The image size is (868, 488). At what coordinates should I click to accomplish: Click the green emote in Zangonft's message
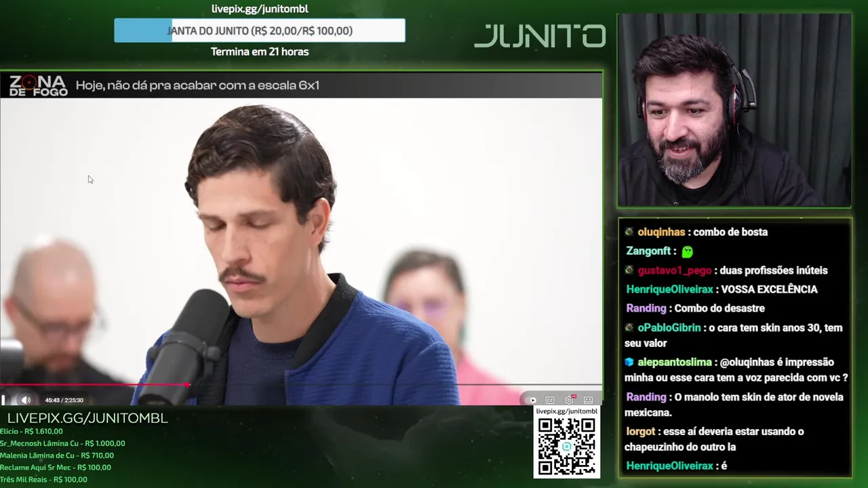[687, 251]
